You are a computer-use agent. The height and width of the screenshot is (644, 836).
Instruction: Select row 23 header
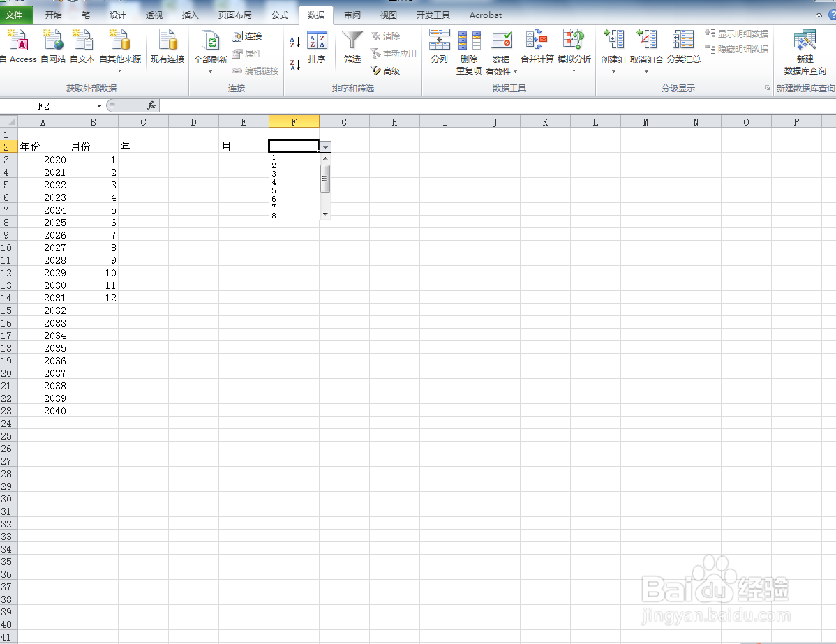pos(8,411)
